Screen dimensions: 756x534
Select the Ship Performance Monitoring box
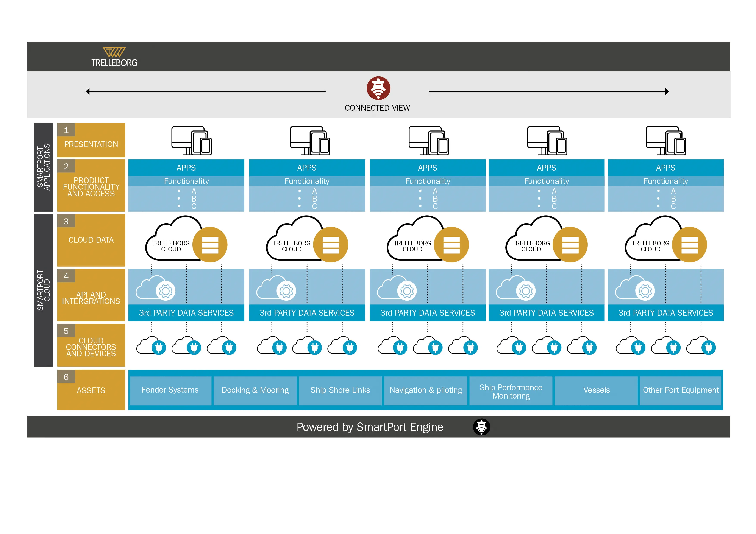click(511, 391)
